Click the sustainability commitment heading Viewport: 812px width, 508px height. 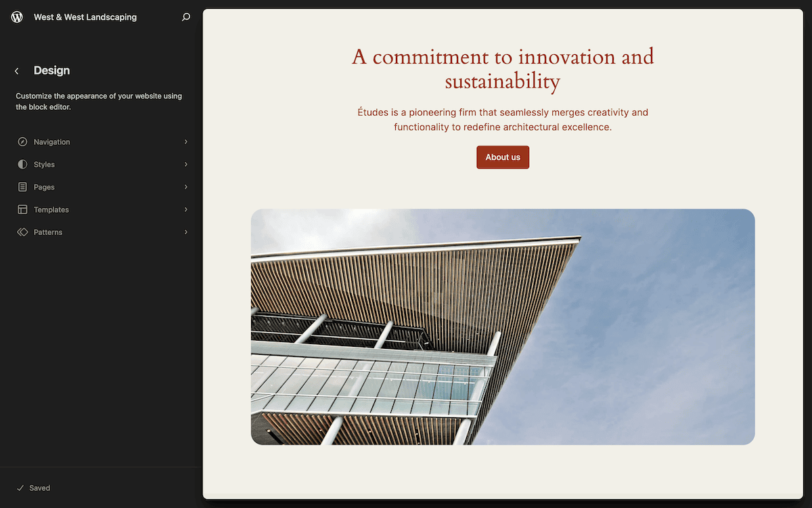pyautogui.click(x=502, y=68)
